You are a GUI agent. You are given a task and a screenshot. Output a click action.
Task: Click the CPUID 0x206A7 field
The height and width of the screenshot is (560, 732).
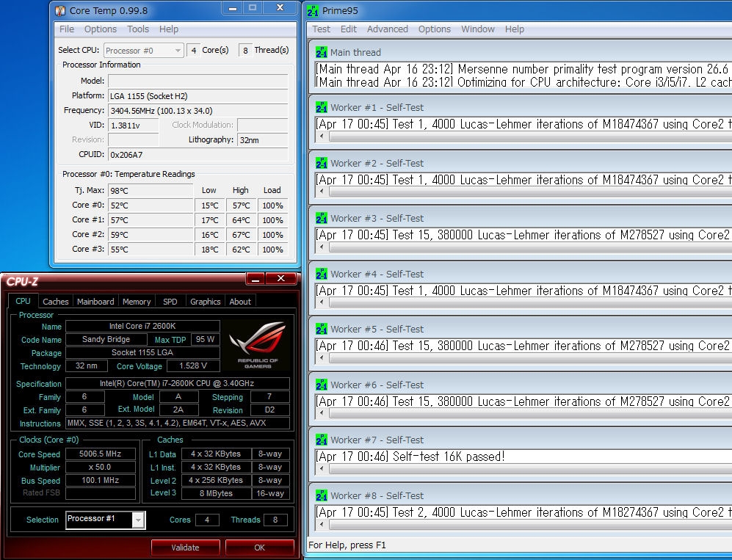198,154
